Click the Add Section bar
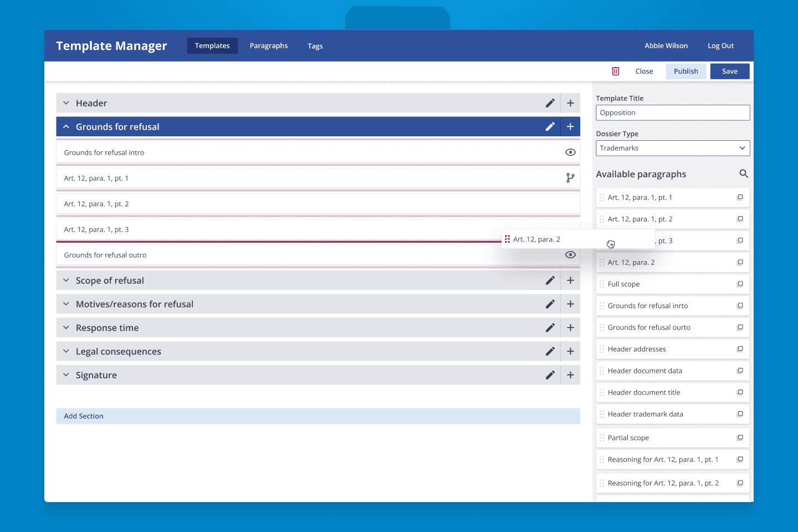798x532 pixels. point(318,416)
